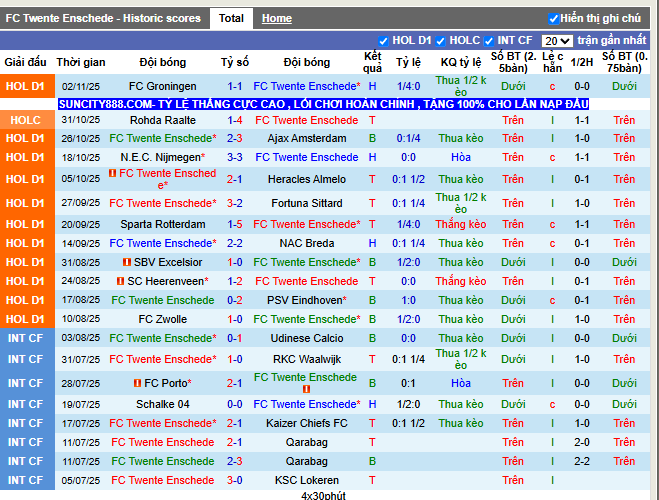Screen dimensions: 659x500
Task: Click 3-0 score versus KSC Lokeren
Action: pyautogui.click(x=235, y=480)
